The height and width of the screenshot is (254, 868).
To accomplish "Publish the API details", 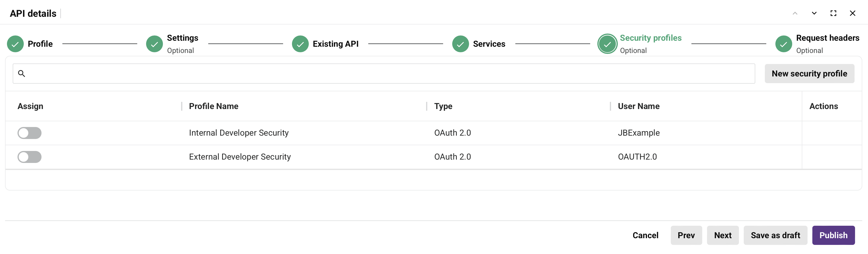I will click(x=833, y=235).
